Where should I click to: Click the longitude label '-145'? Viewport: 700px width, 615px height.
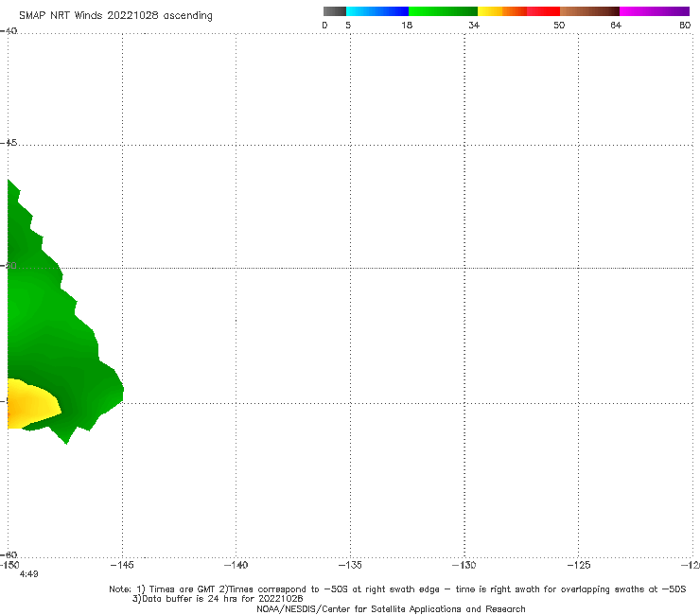[122, 565]
